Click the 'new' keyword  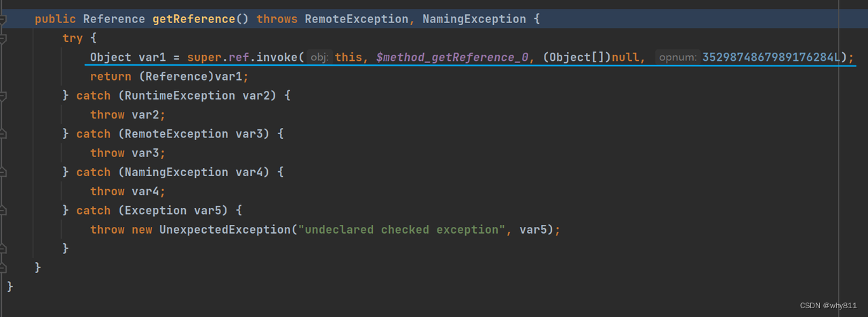tap(142, 230)
